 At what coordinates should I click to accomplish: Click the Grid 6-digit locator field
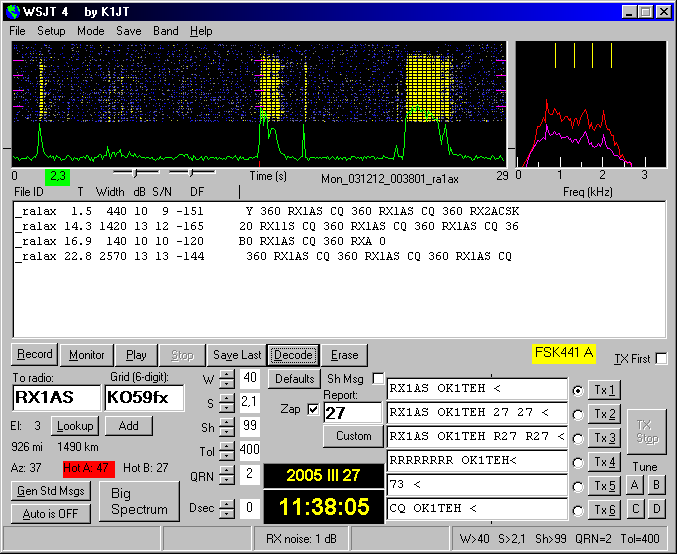pos(144,398)
